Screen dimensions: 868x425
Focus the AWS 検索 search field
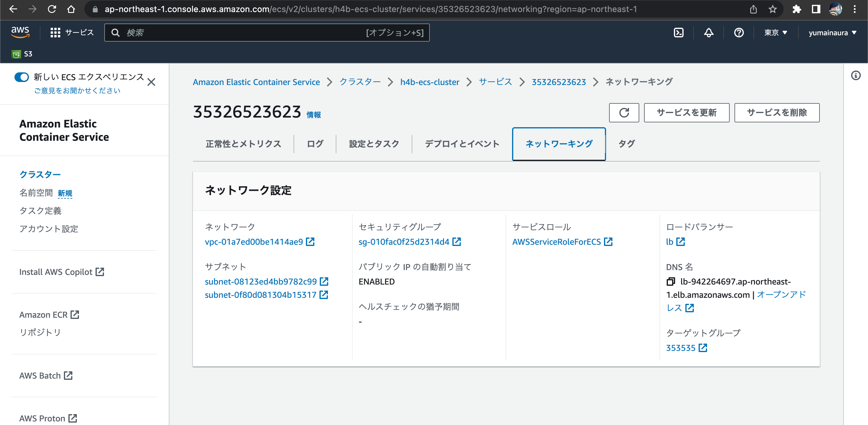(267, 33)
